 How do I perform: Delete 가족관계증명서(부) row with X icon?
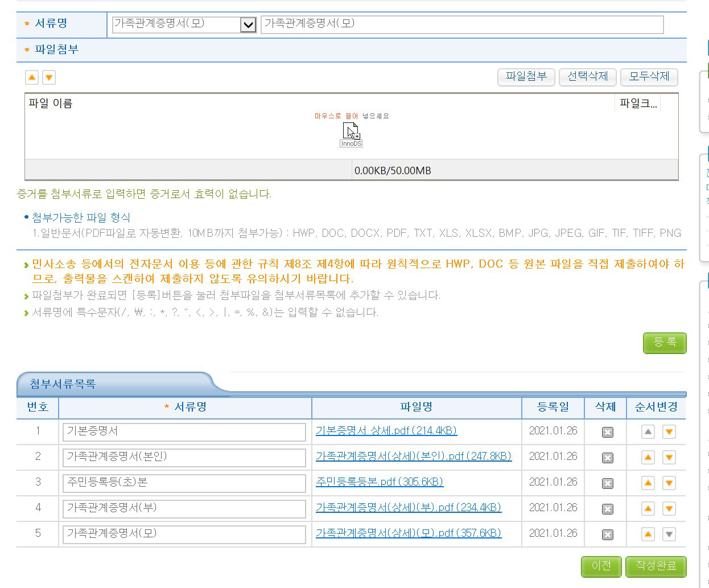point(608,509)
